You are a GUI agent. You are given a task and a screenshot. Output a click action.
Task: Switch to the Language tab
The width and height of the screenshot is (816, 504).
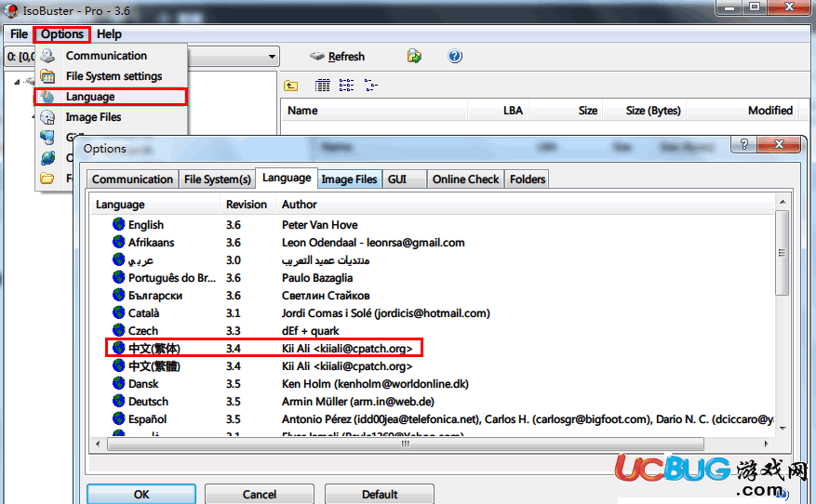pyautogui.click(x=287, y=178)
